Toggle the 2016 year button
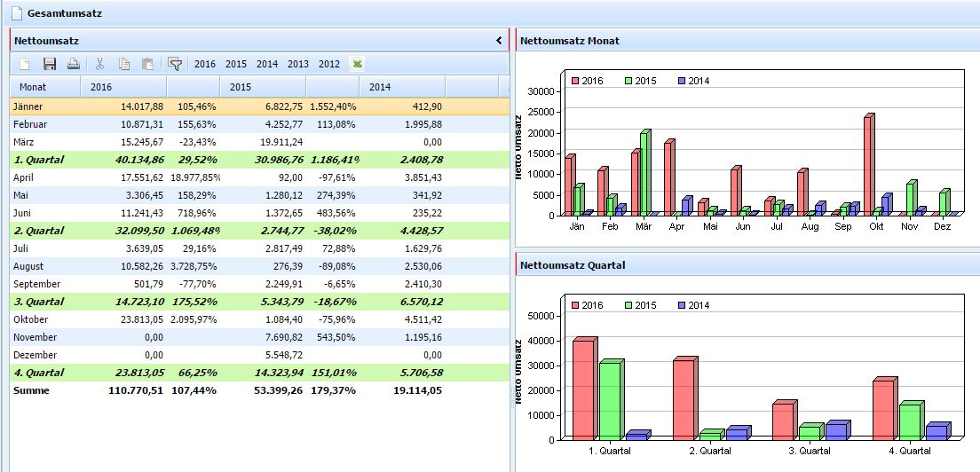Viewport: 980px width, 472px height. click(x=205, y=64)
